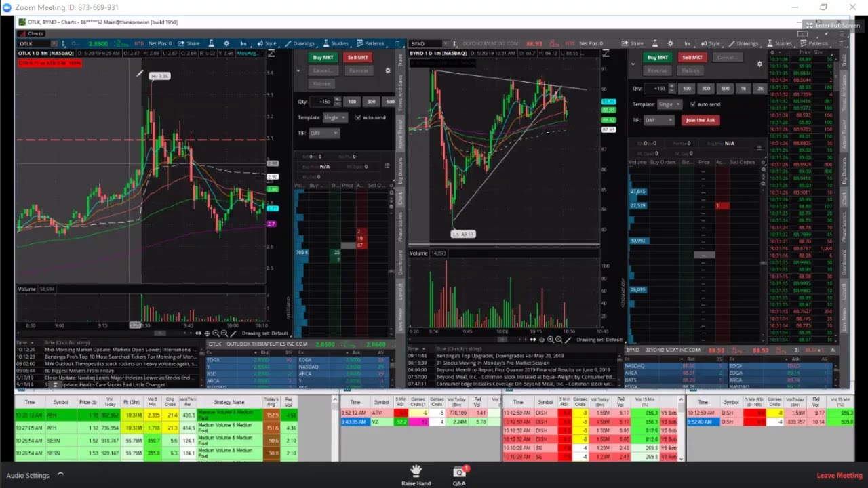
Task: Toggle auto send checkbox in BYND order panel
Action: pyautogui.click(x=692, y=104)
